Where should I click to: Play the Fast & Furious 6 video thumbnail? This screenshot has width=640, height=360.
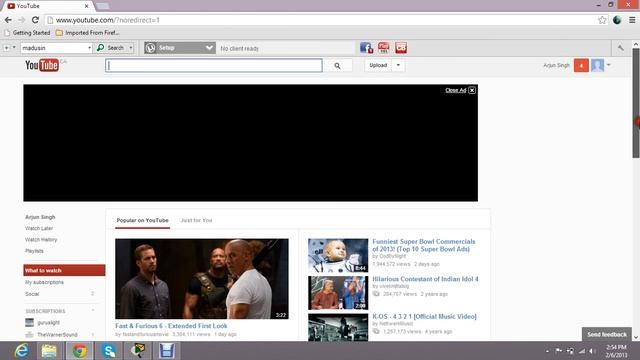point(202,279)
